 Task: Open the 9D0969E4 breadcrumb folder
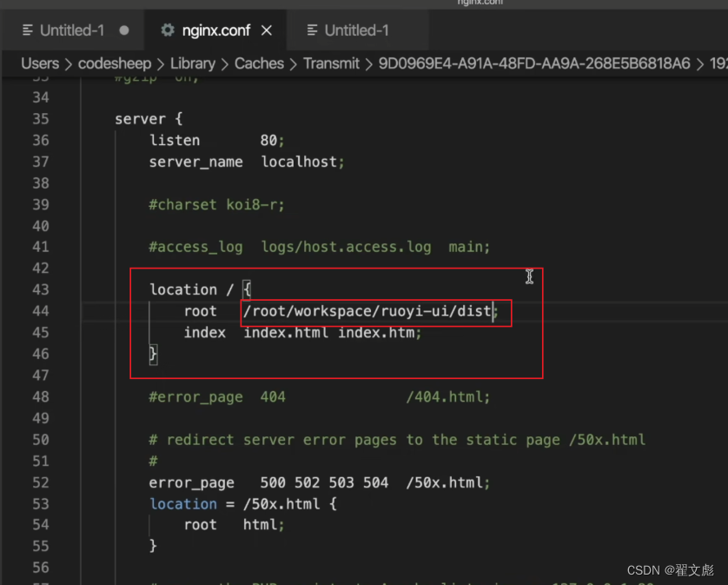click(x=533, y=63)
